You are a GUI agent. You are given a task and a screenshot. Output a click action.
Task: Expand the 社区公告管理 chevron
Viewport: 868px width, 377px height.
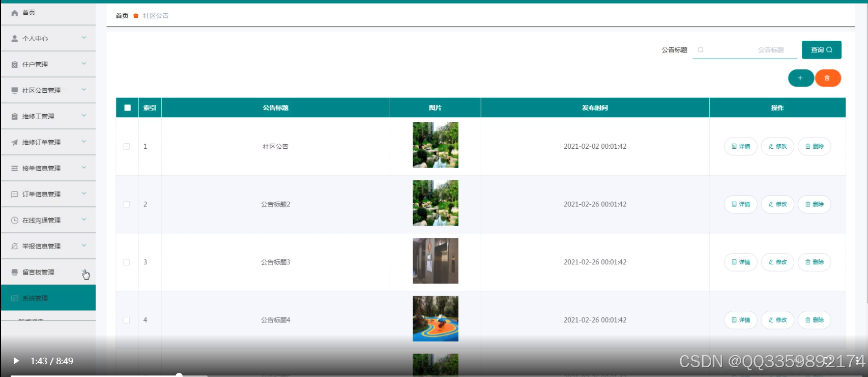pos(84,90)
